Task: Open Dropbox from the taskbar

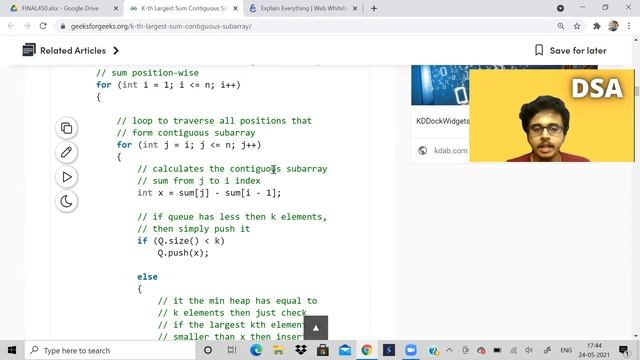Action: [x=301, y=350]
